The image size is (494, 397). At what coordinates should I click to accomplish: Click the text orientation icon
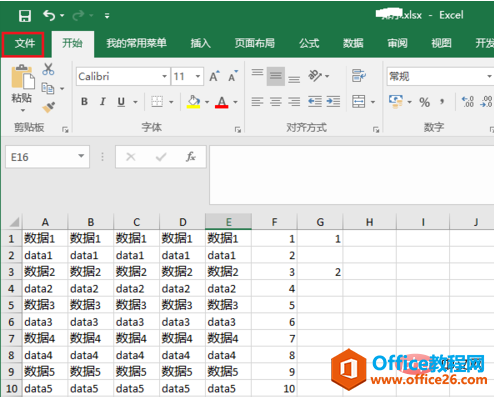[315, 76]
